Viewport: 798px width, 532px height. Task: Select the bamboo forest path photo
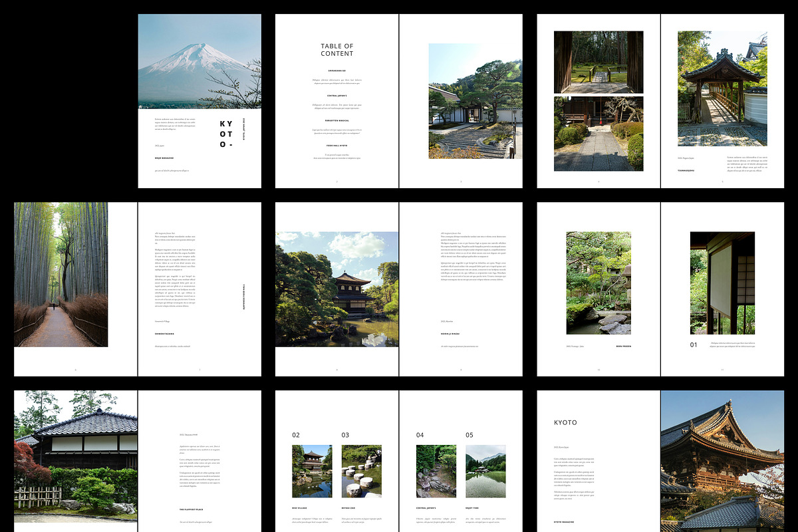[x=61, y=274]
